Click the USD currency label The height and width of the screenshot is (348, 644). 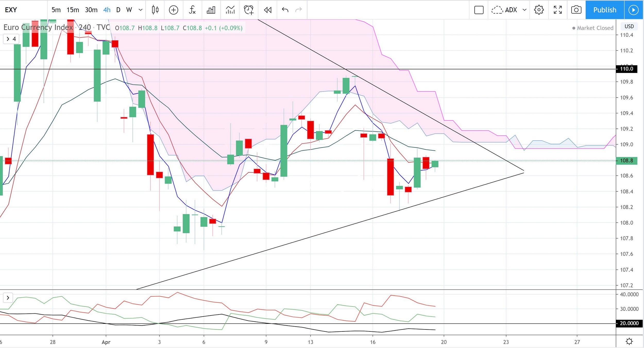[629, 26]
